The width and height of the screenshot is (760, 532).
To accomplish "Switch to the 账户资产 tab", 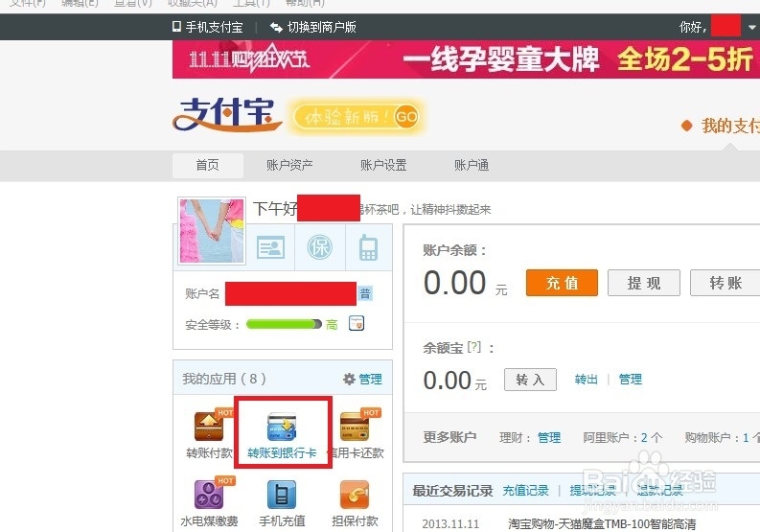I will 289,166.
